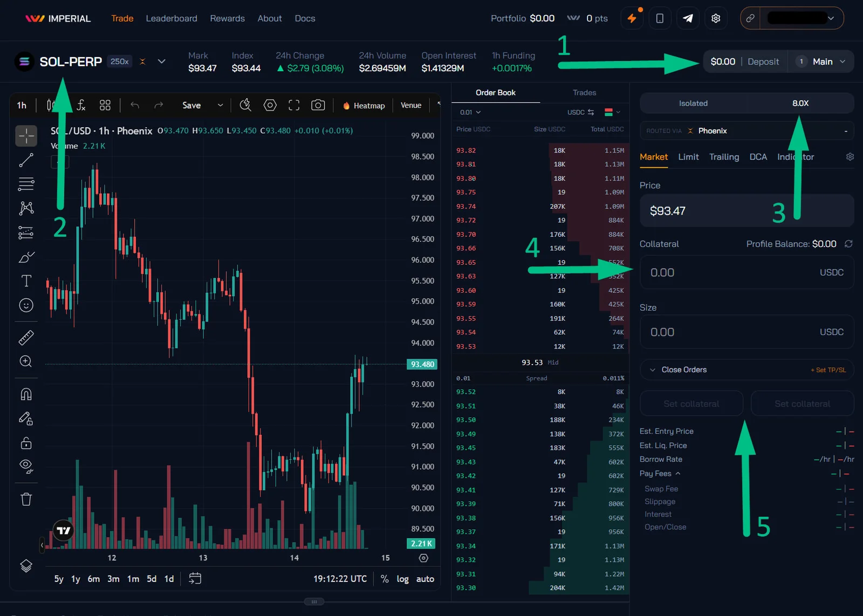
Task: Toggle Isolated margin mode
Action: click(693, 103)
